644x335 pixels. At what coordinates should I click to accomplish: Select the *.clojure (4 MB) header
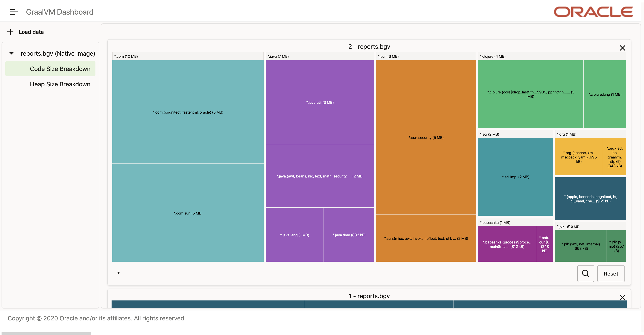(552, 56)
